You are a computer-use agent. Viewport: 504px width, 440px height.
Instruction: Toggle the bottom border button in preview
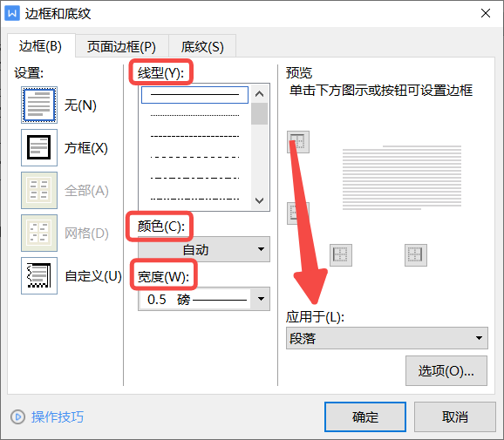pyautogui.click(x=298, y=213)
